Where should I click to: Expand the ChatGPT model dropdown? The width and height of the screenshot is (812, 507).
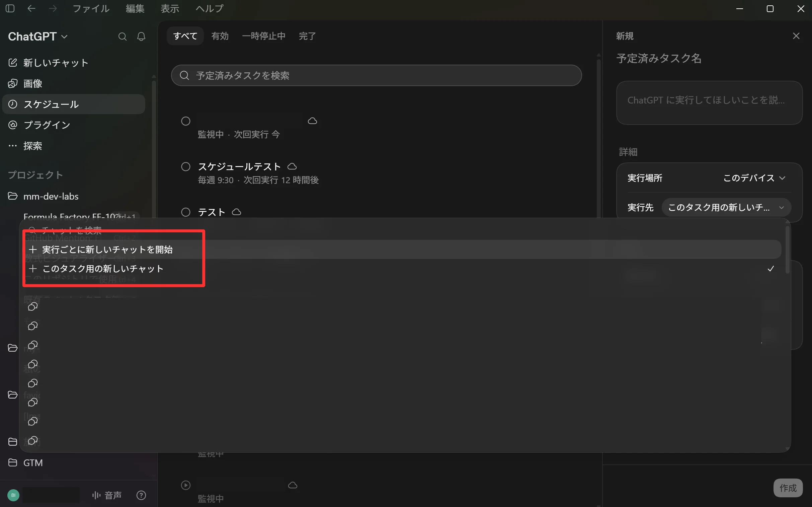click(x=38, y=37)
